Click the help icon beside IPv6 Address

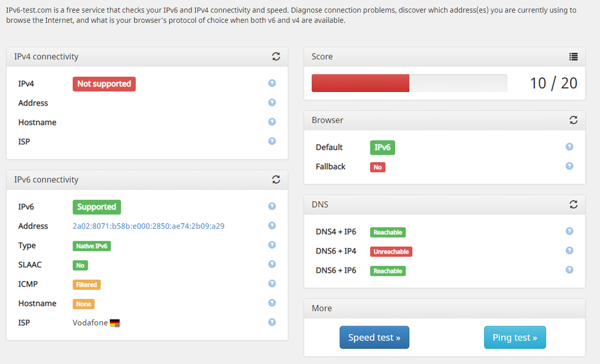pos(271,226)
